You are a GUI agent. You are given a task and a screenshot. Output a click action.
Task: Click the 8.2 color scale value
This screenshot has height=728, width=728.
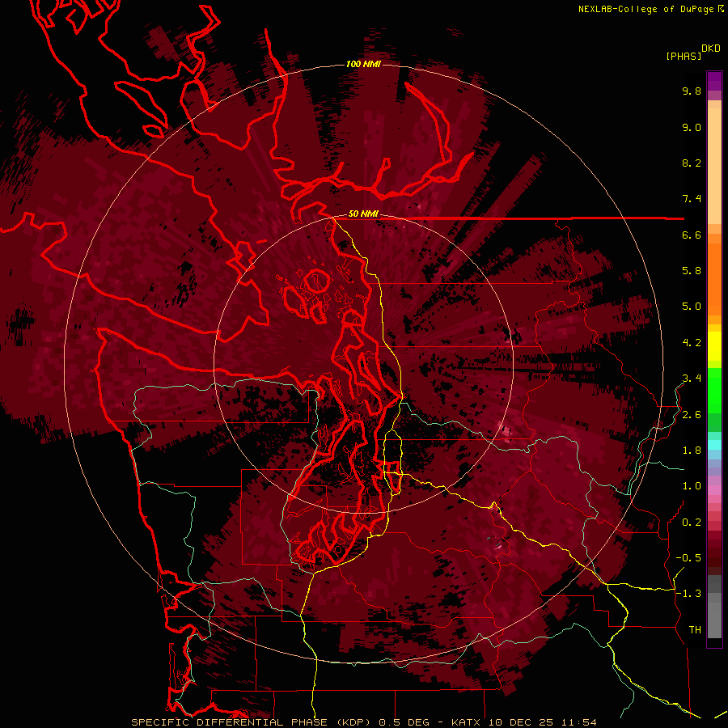pyautogui.click(x=692, y=163)
